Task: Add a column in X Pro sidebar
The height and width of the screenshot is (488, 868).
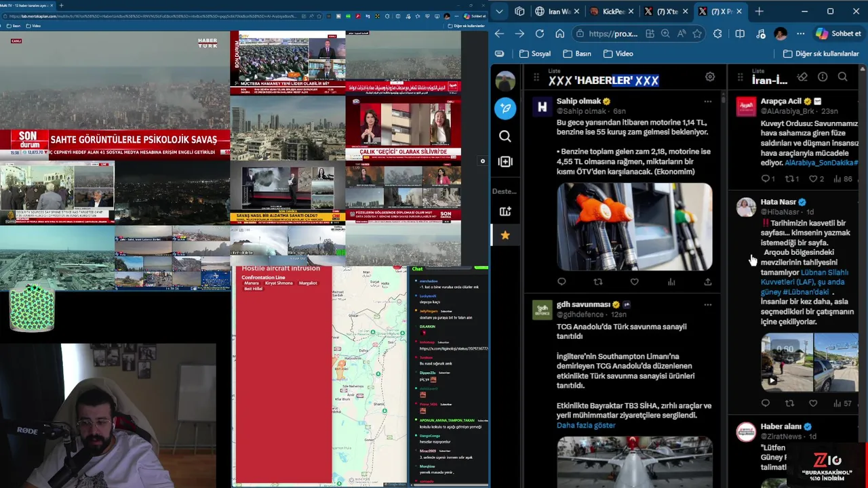Action: click(x=505, y=161)
